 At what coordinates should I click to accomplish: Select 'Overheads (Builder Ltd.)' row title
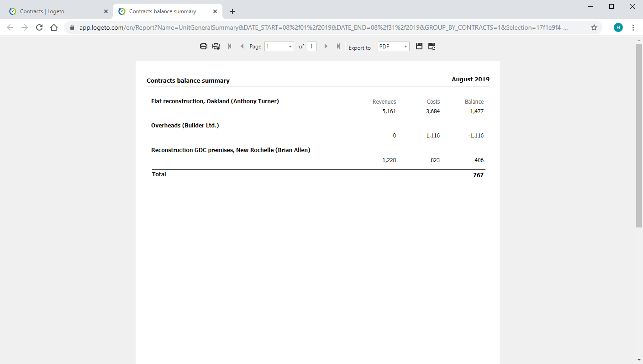tap(185, 126)
